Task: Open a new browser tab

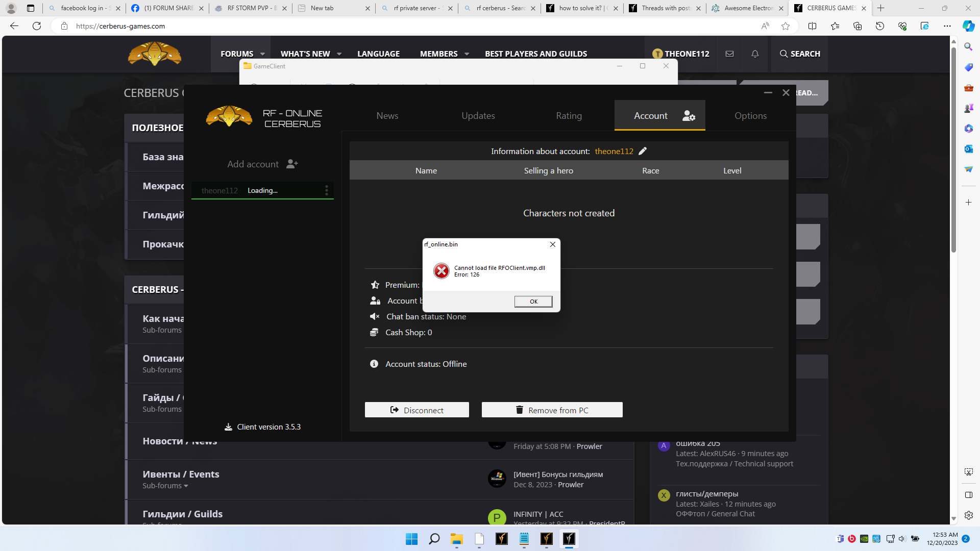Action: tap(880, 8)
